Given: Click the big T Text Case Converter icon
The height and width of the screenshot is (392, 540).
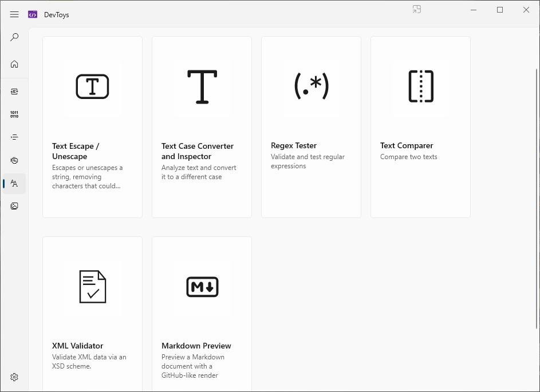Looking at the screenshot, I should pyautogui.click(x=202, y=87).
